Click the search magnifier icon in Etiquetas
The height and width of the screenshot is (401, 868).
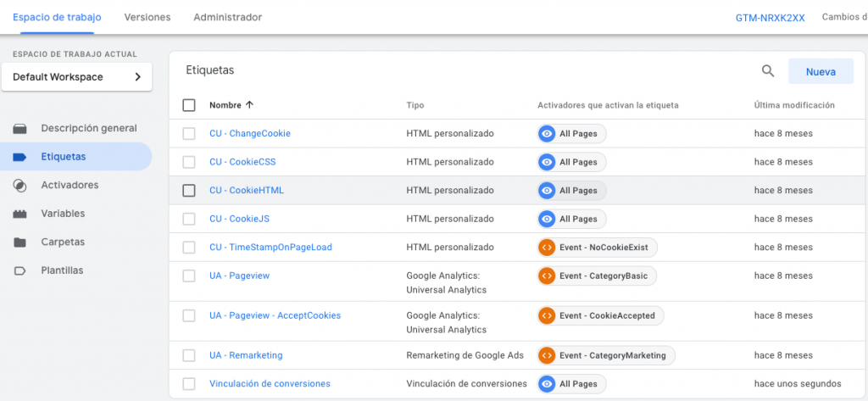pos(768,71)
